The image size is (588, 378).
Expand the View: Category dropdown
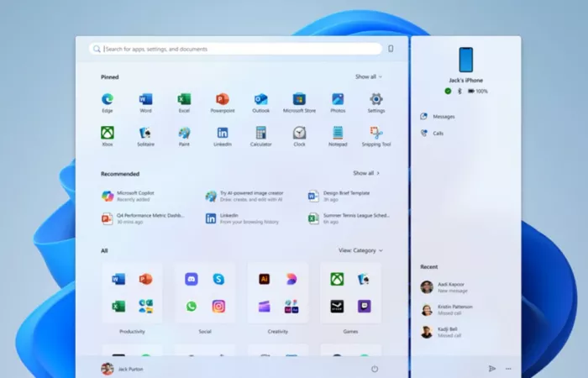(x=360, y=250)
